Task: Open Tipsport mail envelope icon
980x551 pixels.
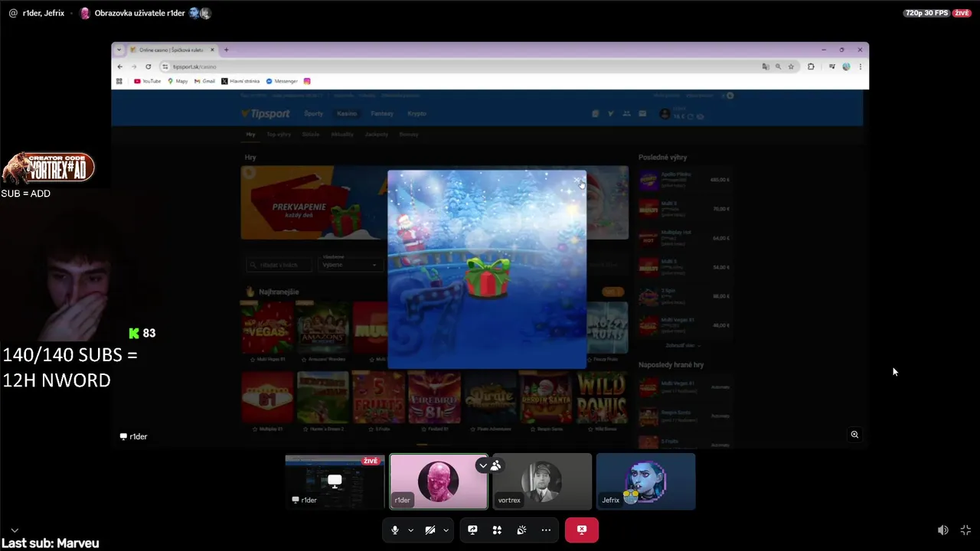Action: click(x=642, y=114)
